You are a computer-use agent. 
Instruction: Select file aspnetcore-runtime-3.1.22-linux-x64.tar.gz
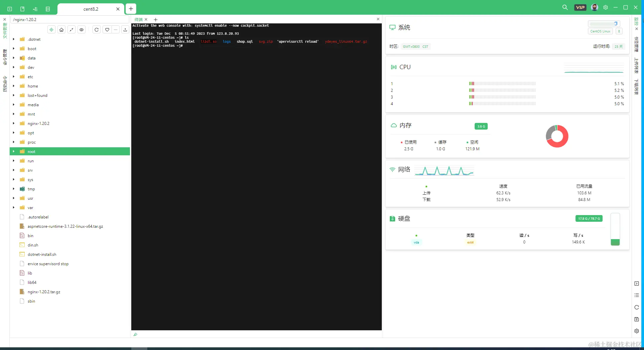[70, 226]
